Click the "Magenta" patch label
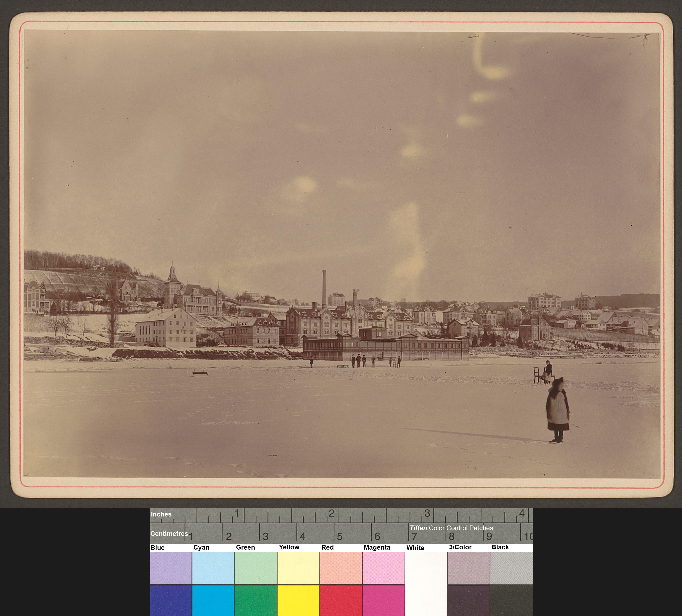The height and width of the screenshot is (616, 682). (377, 547)
